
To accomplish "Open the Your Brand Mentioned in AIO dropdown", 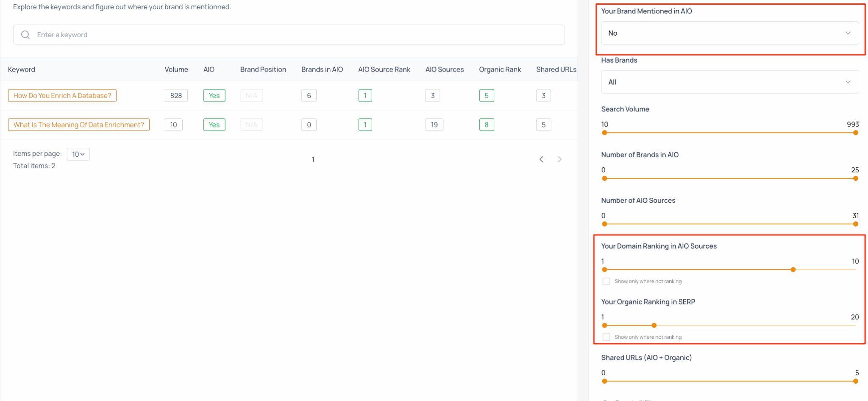I will (x=729, y=33).
